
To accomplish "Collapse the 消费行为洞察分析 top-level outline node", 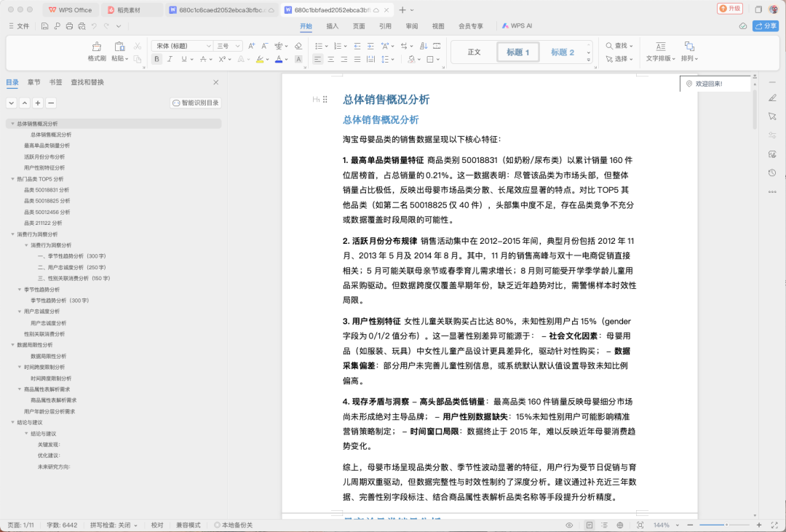I will point(12,234).
